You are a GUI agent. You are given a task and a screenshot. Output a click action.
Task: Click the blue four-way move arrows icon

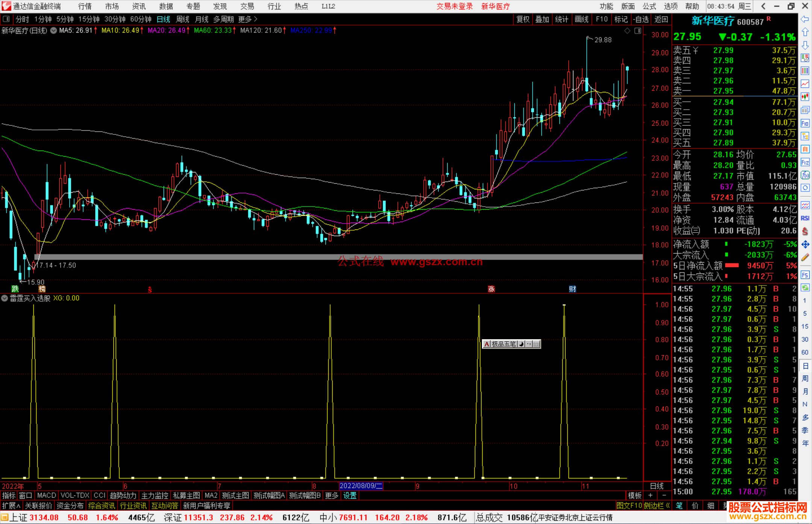tap(805, 245)
